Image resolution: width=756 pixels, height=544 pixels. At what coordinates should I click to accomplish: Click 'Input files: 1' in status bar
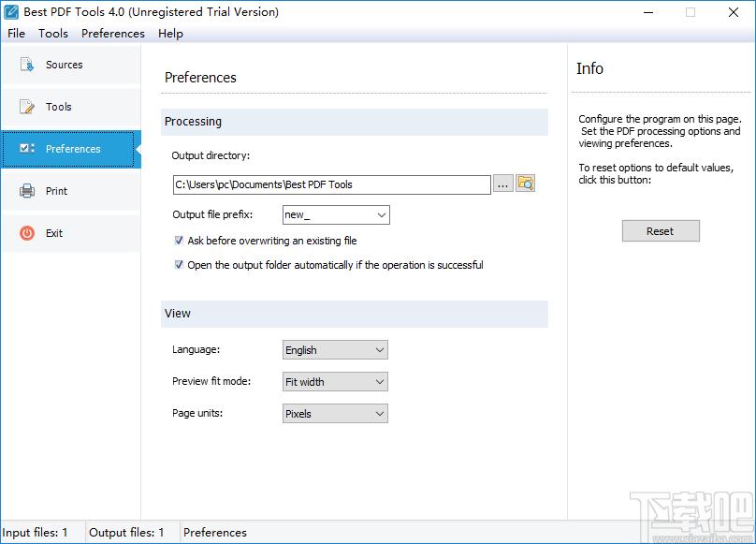(x=35, y=533)
